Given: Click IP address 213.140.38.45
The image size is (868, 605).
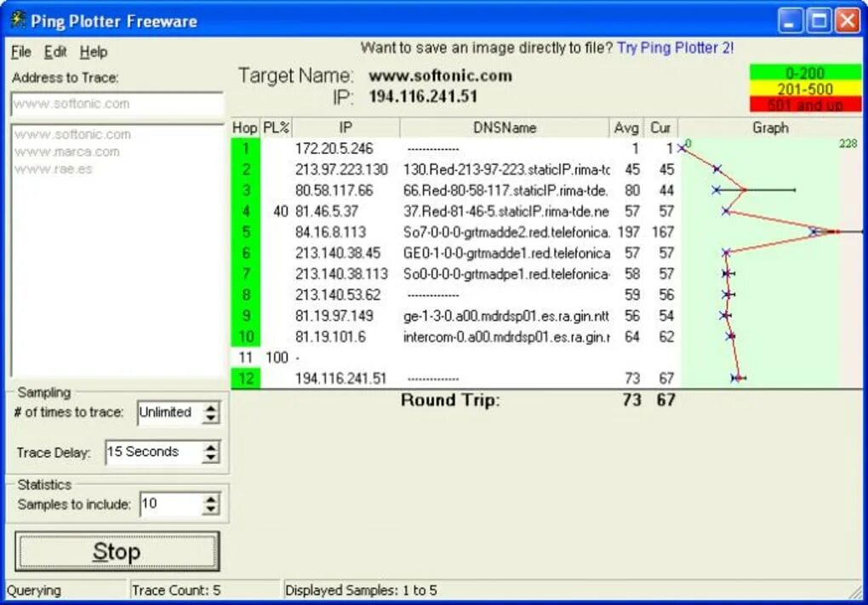Looking at the screenshot, I should click(338, 253).
